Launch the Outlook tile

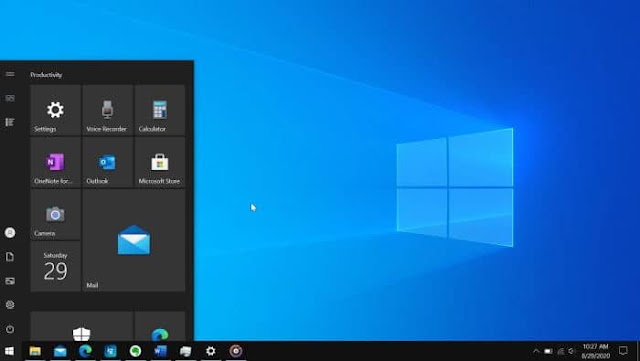coord(108,162)
